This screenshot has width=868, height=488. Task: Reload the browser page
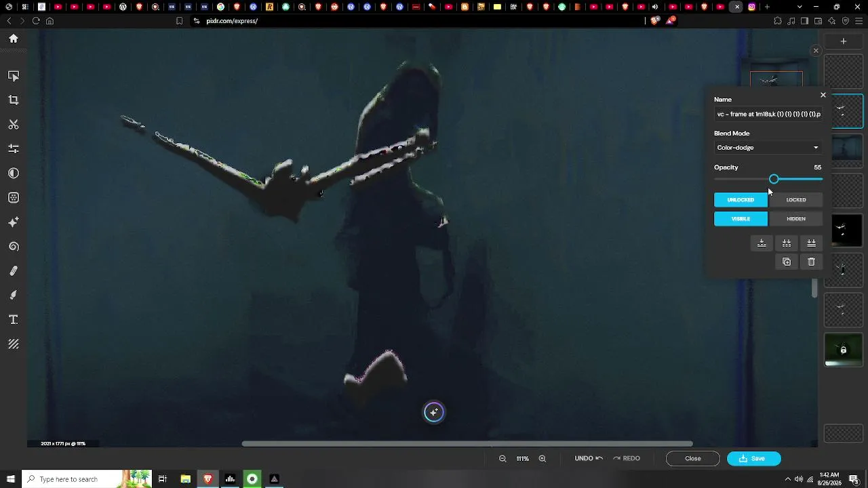[x=36, y=21]
